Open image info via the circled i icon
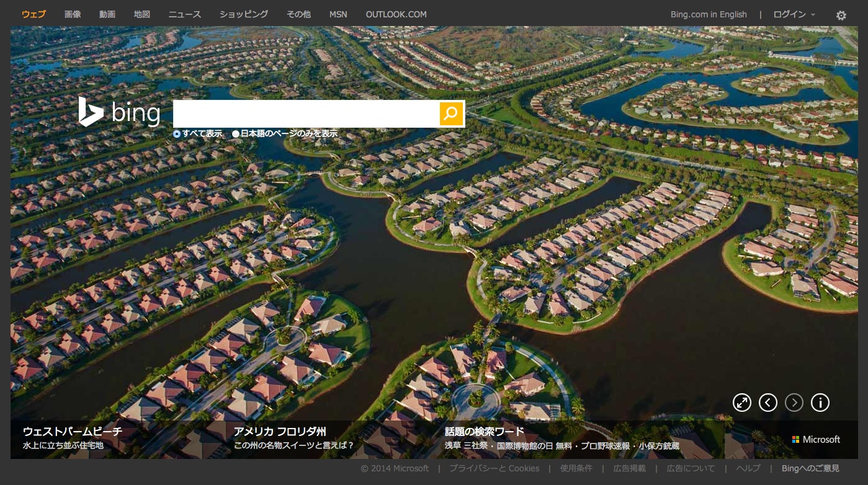Viewport: 868px width, 485px height. [820, 403]
